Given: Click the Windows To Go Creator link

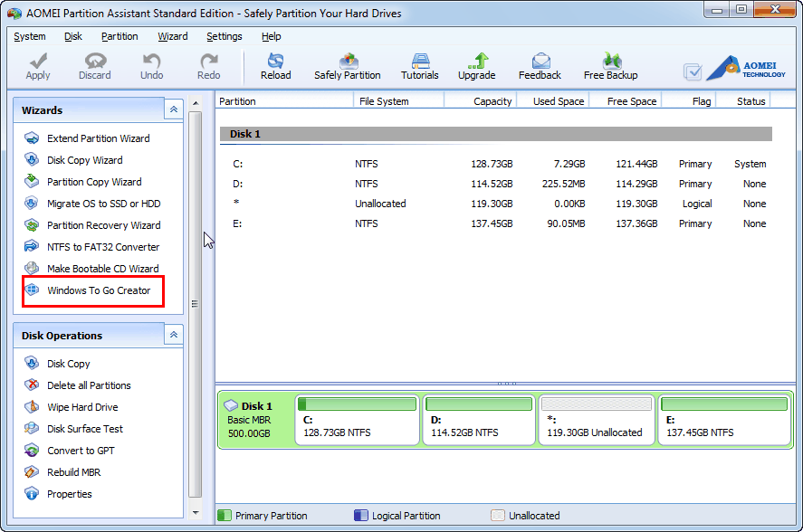Looking at the screenshot, I should (x=99, y=290).
